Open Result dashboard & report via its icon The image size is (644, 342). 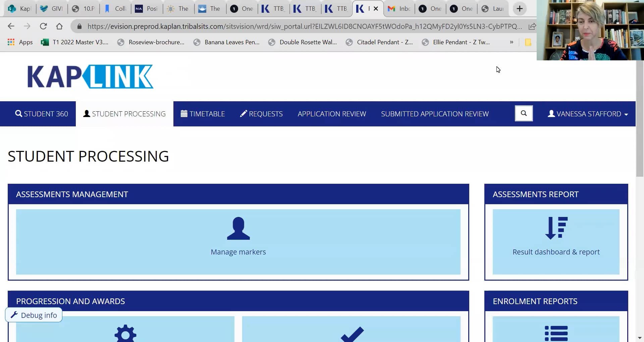(556, 228)
